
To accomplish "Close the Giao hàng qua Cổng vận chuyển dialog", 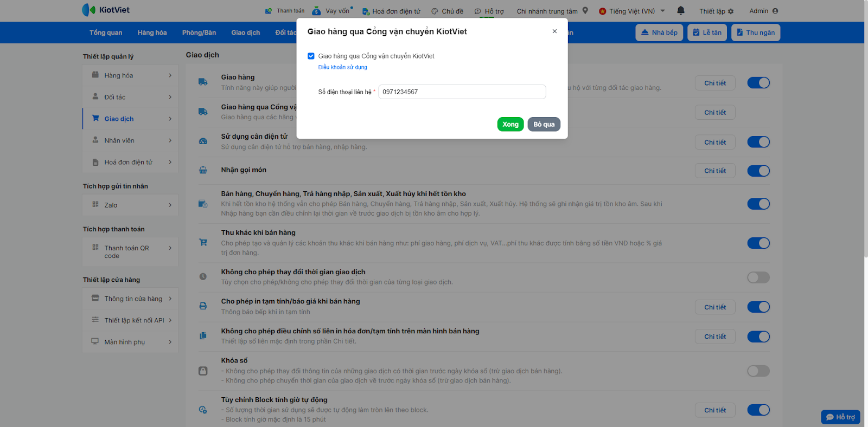I will 554,31.
